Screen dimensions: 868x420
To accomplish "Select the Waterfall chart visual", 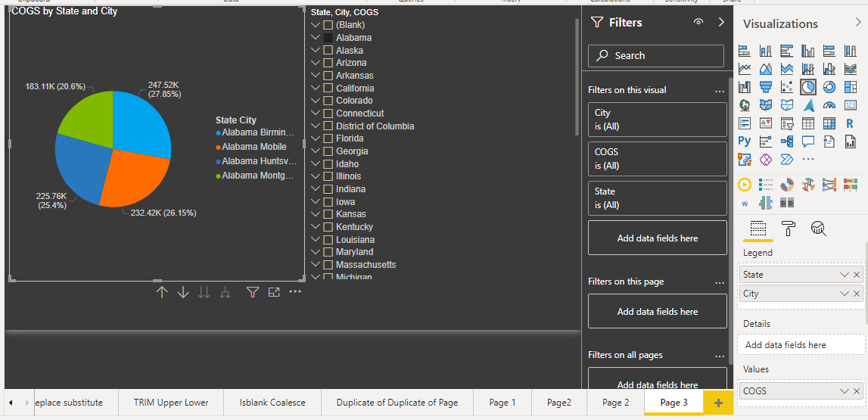I will (x=745, y=87).
